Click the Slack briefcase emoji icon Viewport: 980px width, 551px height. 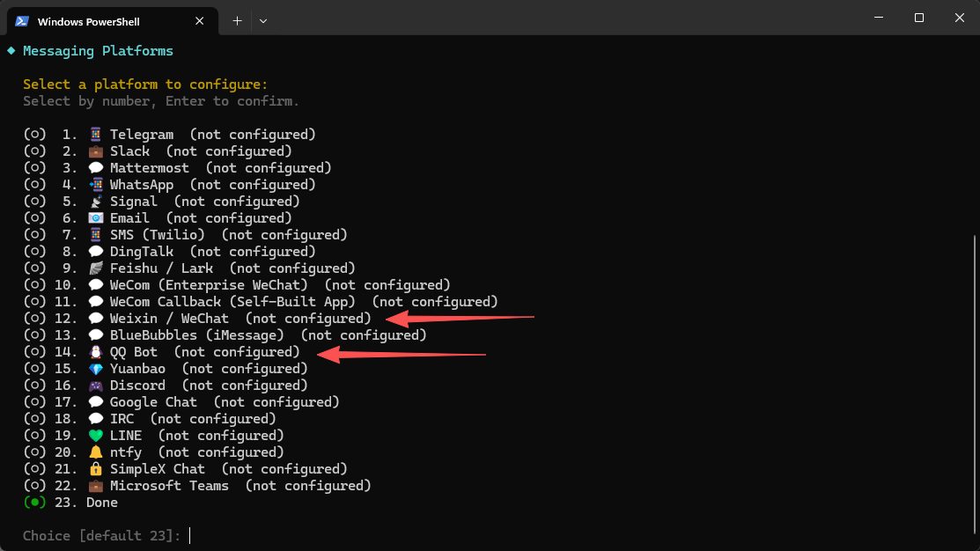pos(96,151)
